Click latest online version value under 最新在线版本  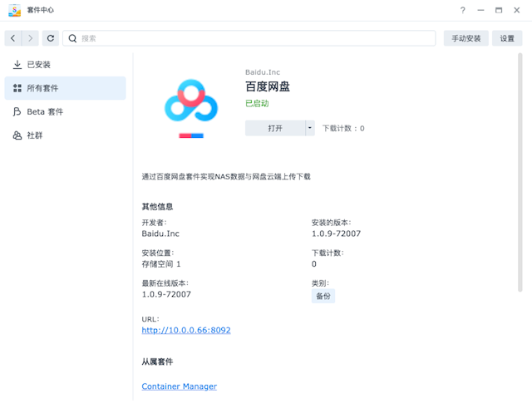[x=166, y=294]
